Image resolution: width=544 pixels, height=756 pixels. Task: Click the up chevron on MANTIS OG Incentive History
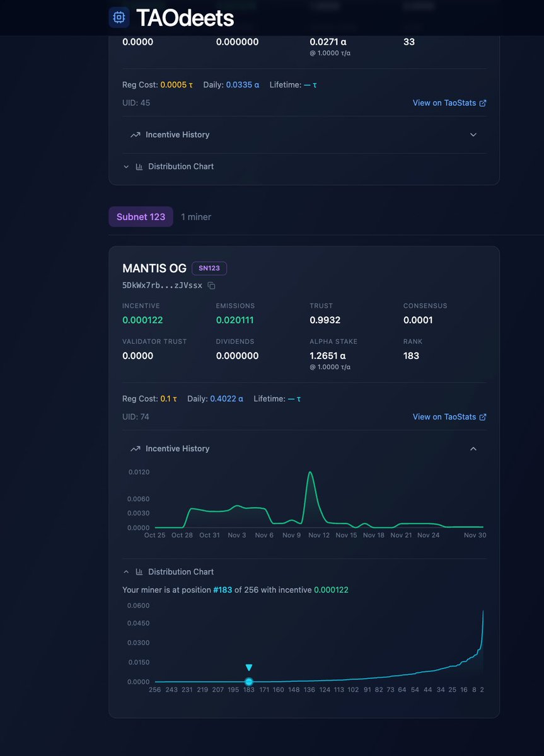pos(473,449)
